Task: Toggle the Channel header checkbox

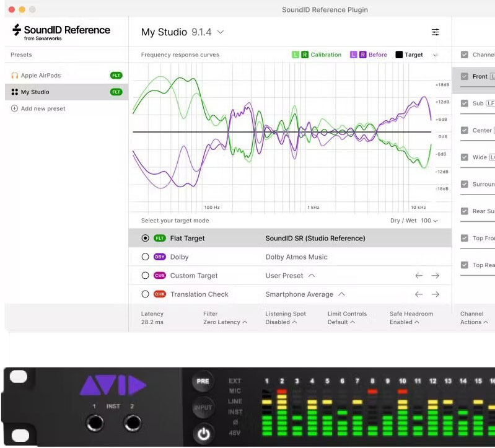Action: [x=465, y=55]
